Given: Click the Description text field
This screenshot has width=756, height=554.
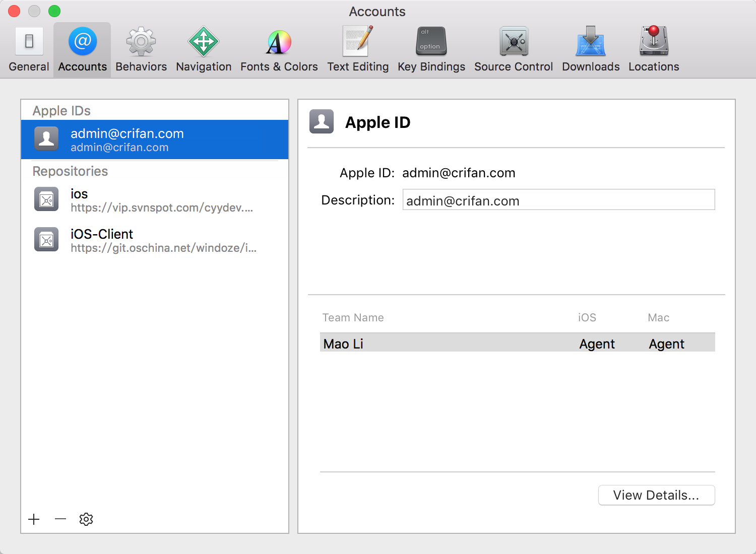Looking at the screenshot, I should tap(558, 200).
